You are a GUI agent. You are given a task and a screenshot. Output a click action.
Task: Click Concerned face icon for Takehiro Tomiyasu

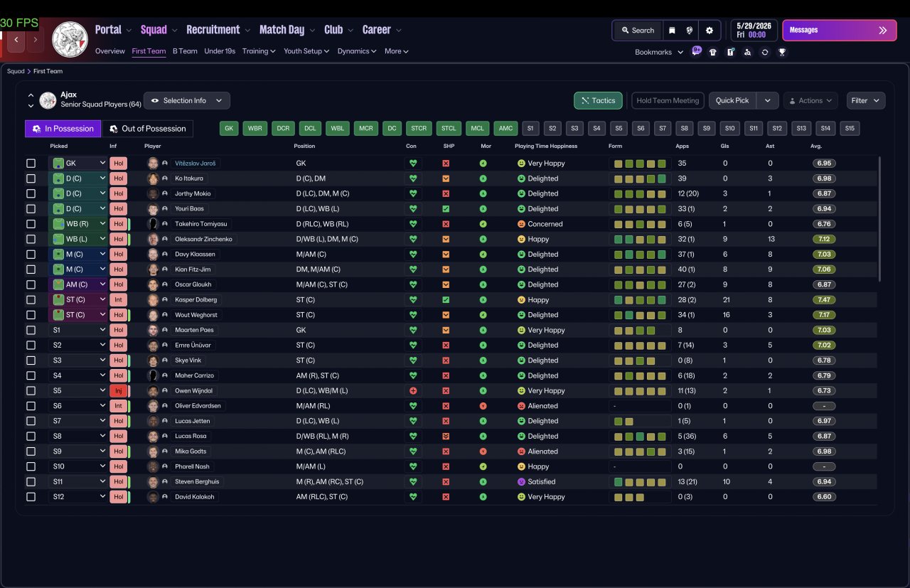[x=521, y=224]
